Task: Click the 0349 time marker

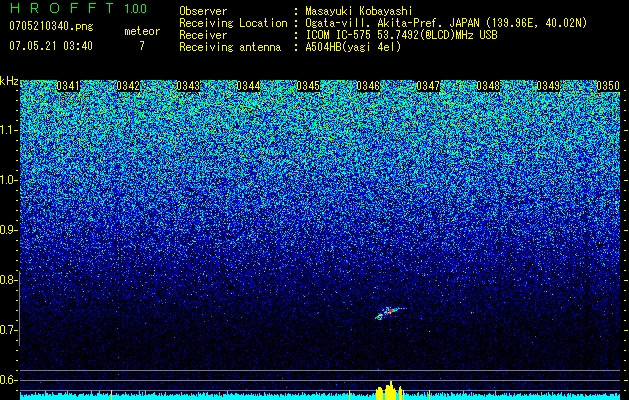Action: point(548,86)
